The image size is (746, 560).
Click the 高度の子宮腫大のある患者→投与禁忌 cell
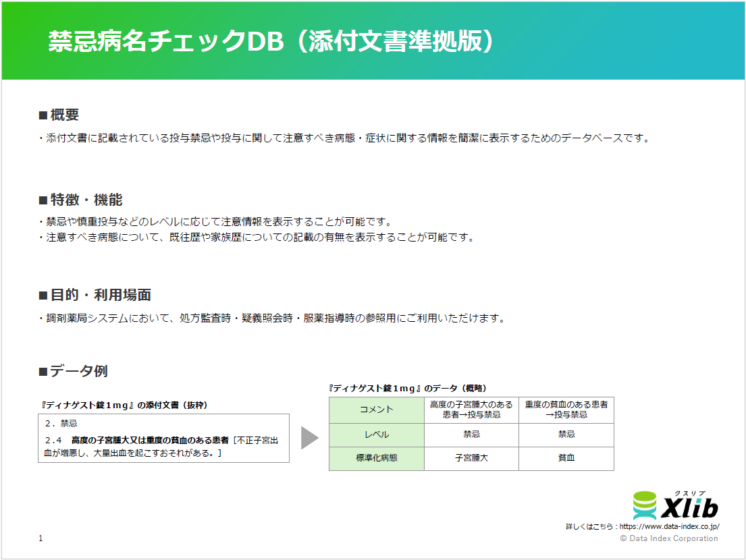pyautogui.click(x=471, y=410)
